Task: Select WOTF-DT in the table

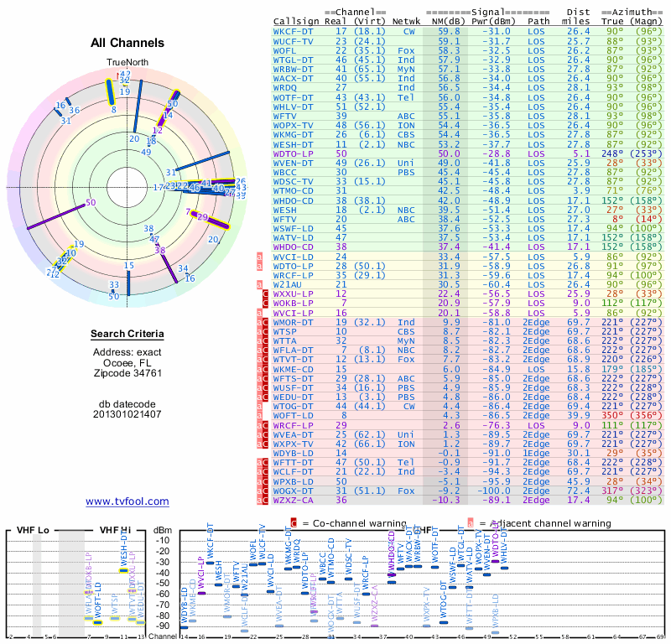Action: tap(293, 98)
